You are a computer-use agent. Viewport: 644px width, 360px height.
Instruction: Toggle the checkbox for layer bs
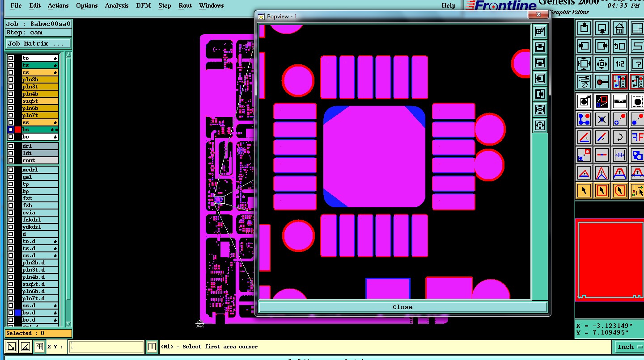pyautogui.click(x=11, y=130)
